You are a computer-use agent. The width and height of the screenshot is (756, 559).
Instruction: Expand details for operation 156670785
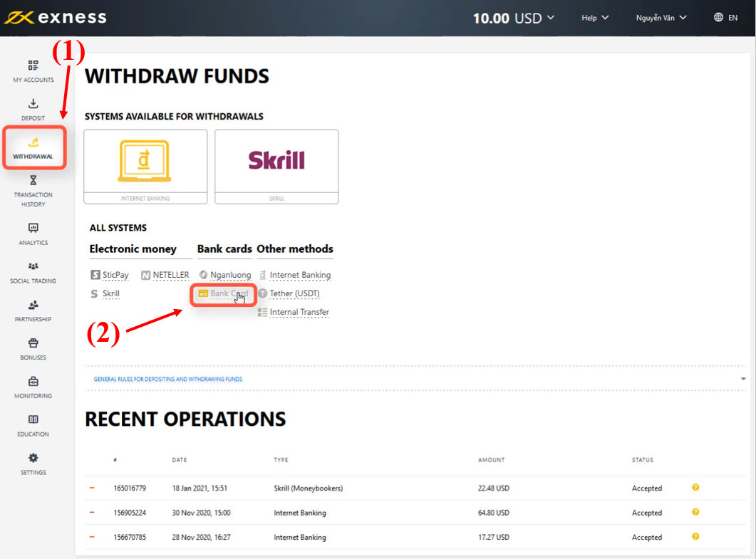pyautogui.click(x=92, y=537)
